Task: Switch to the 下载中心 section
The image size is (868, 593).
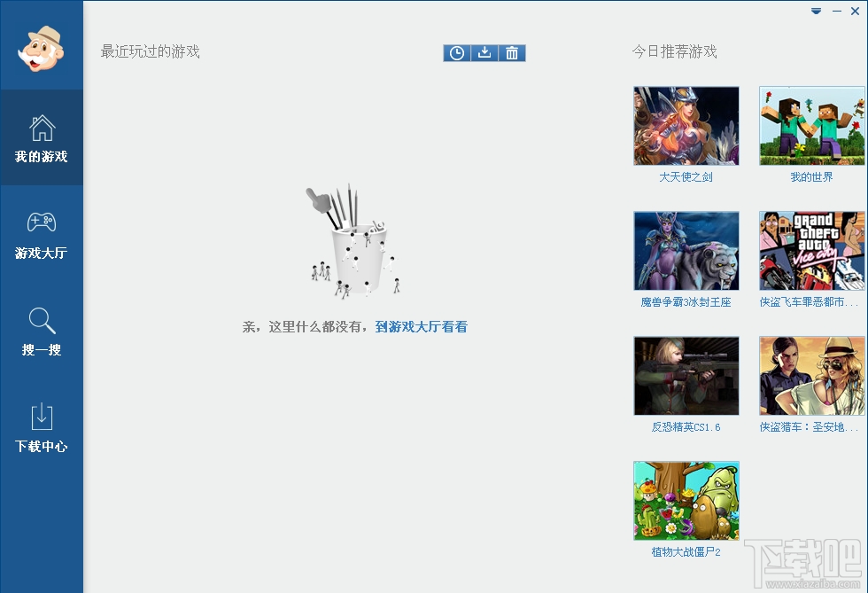Action: pyautogui.click(x=42, y=426)
